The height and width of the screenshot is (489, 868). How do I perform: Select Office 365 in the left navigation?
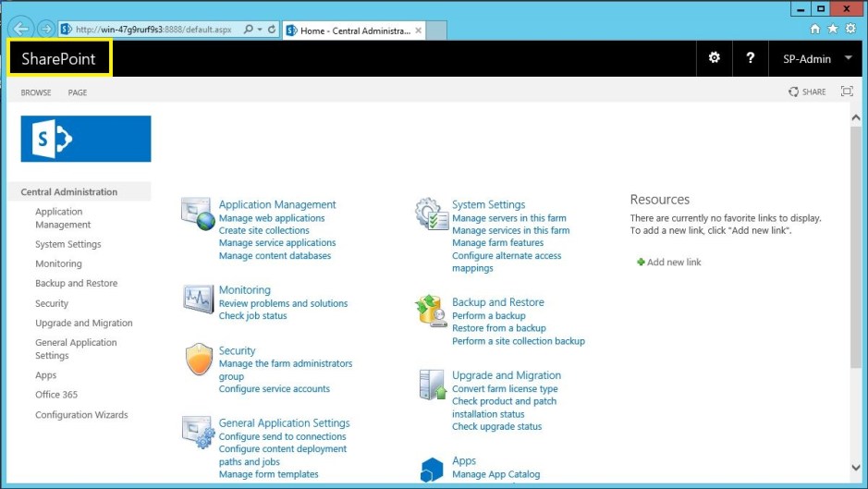tap(56, 395)
